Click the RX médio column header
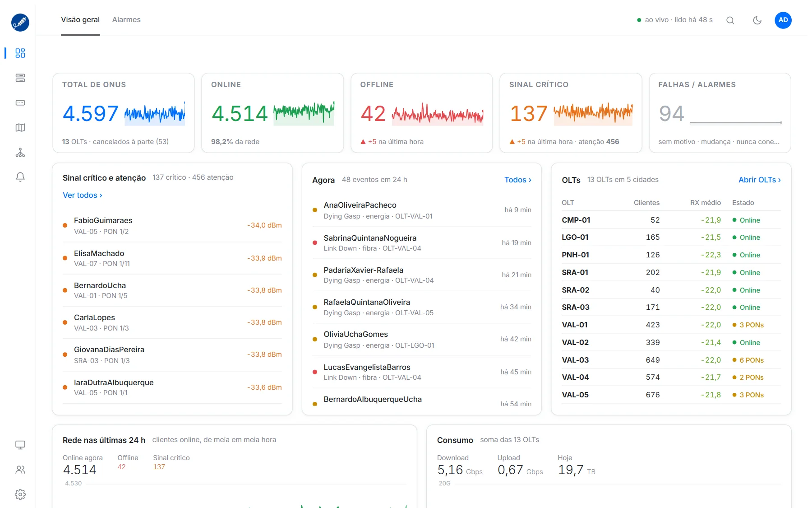 [x=705, y=203]
